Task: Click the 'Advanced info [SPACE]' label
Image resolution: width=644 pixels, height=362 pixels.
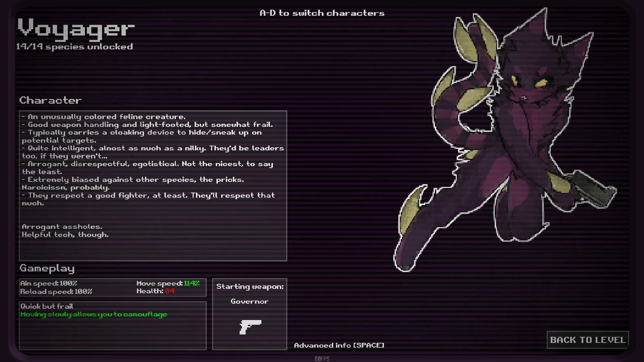Action: tap(339, 345)
